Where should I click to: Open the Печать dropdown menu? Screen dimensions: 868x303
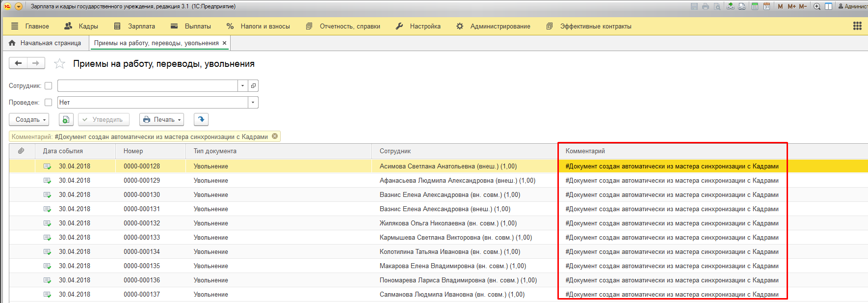(161, 119)
